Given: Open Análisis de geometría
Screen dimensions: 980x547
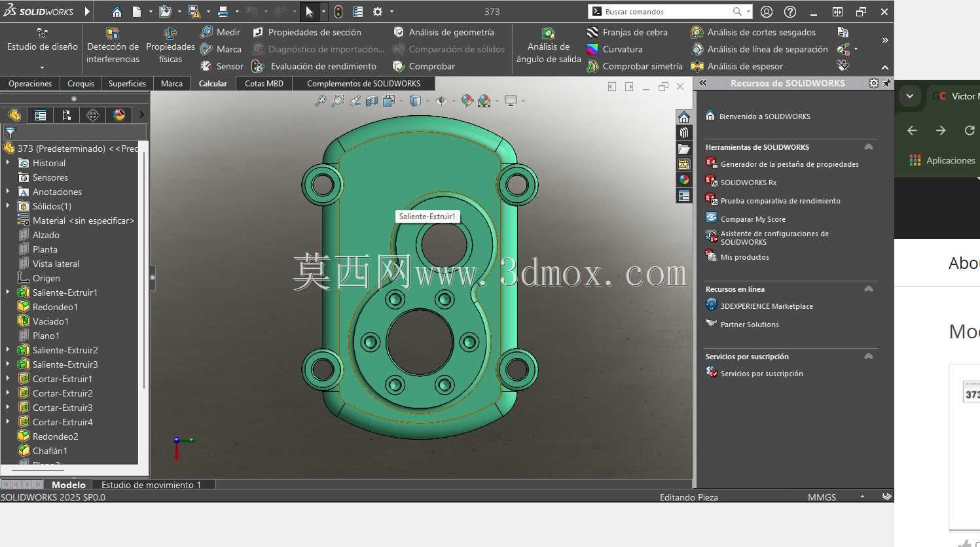Looking at the screenshot, I should pos(443,32).
